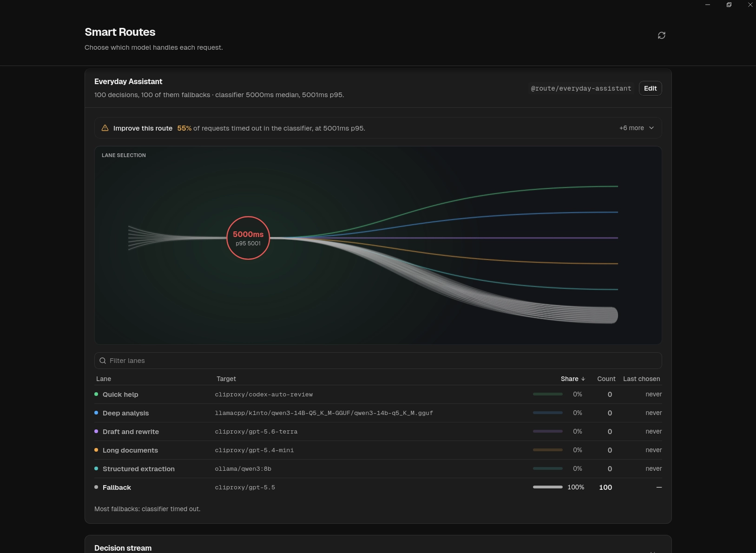
Task: Select the Draft and rewrite lane
Action: click(x=378, y=432)
